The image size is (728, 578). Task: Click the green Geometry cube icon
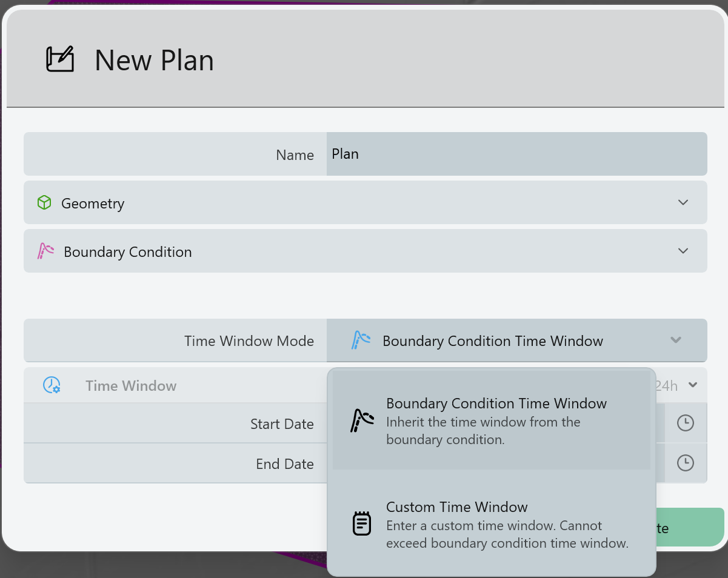coord(44,202)
